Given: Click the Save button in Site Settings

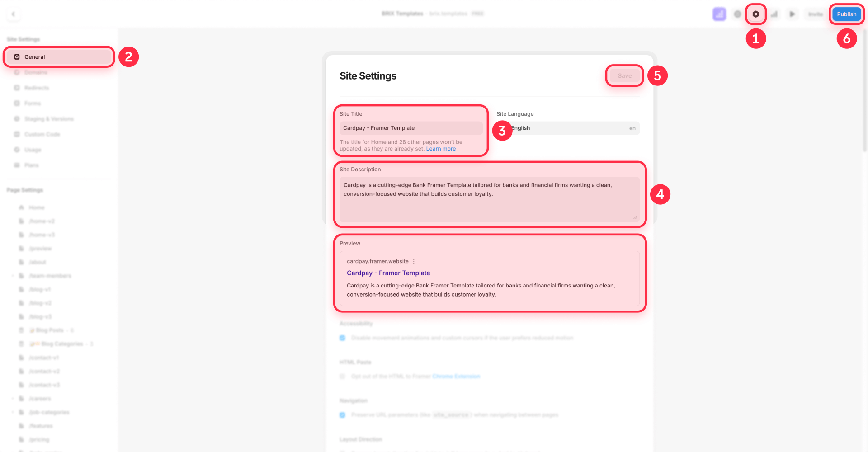Looking at the screenshot, I should point(624,75).
